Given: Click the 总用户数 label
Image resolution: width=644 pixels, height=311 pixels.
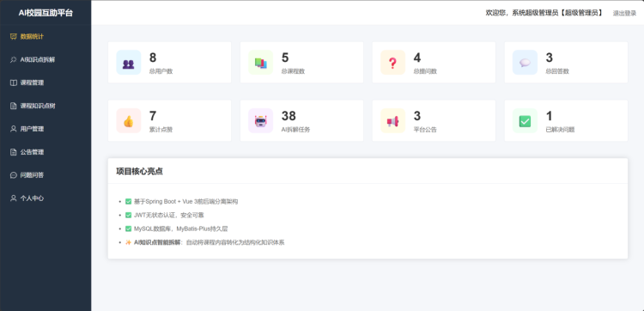Looking at the screenshot, I should tap(161, 71).
